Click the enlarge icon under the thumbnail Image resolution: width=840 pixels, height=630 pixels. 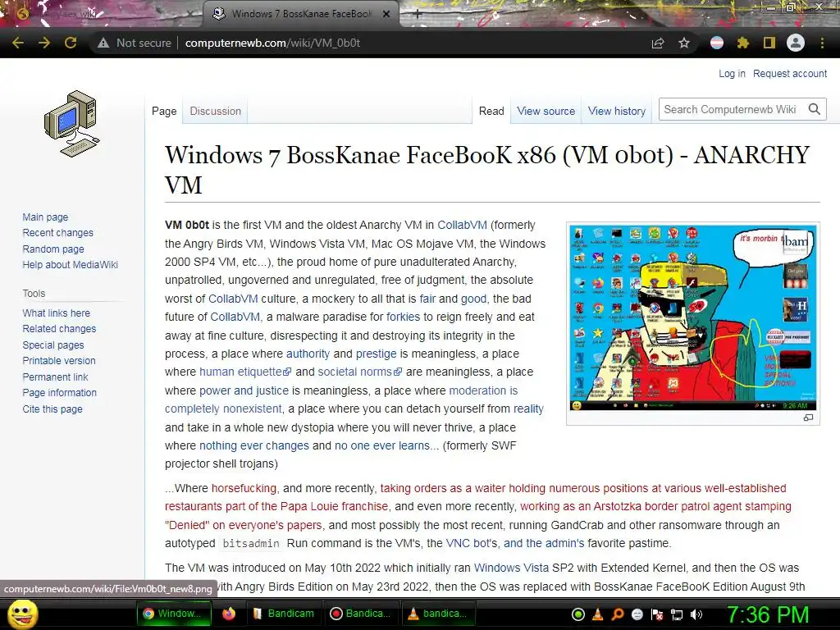pyautogui.click(x=808, y=418)
